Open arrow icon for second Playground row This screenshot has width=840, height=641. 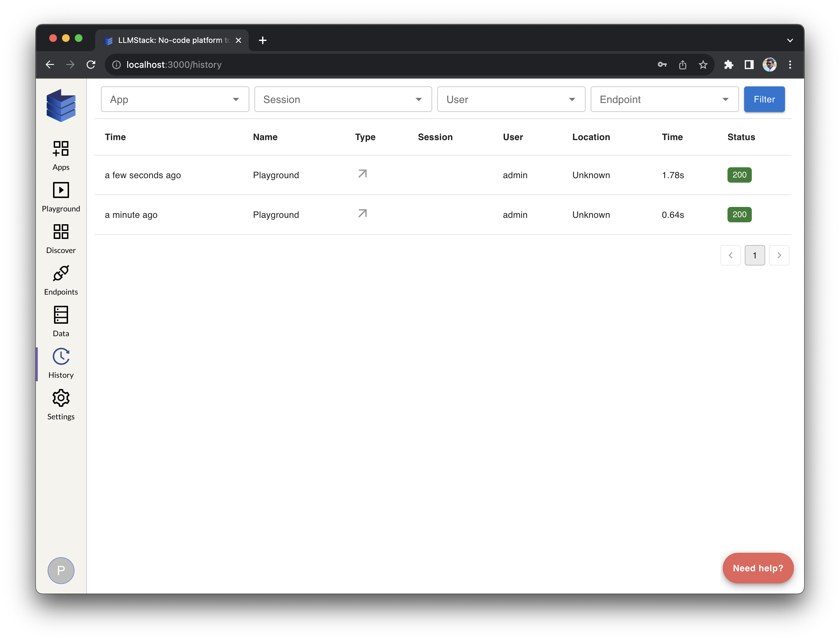click(x=362, y=214)
